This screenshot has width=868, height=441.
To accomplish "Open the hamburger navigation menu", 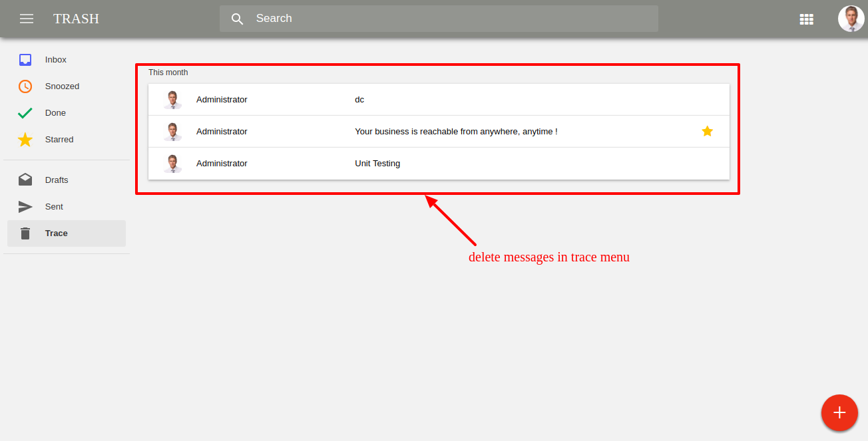I will 27,19.
